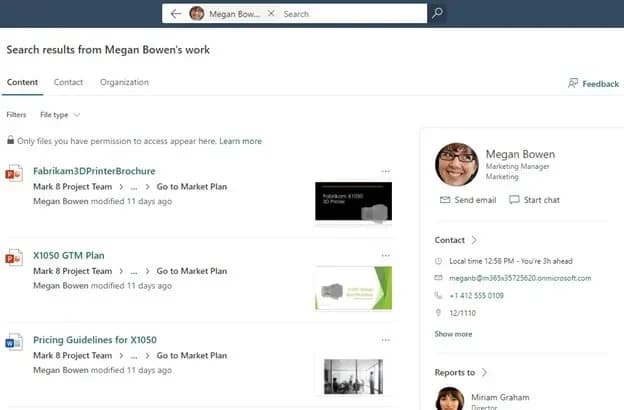Focus the Search text field

tap(353, 14)
